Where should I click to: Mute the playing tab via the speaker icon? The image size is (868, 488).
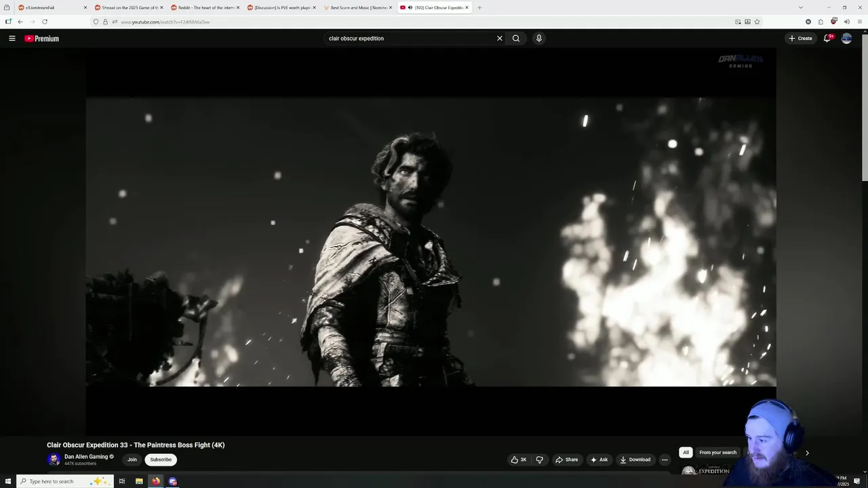[x=410, y=7]
